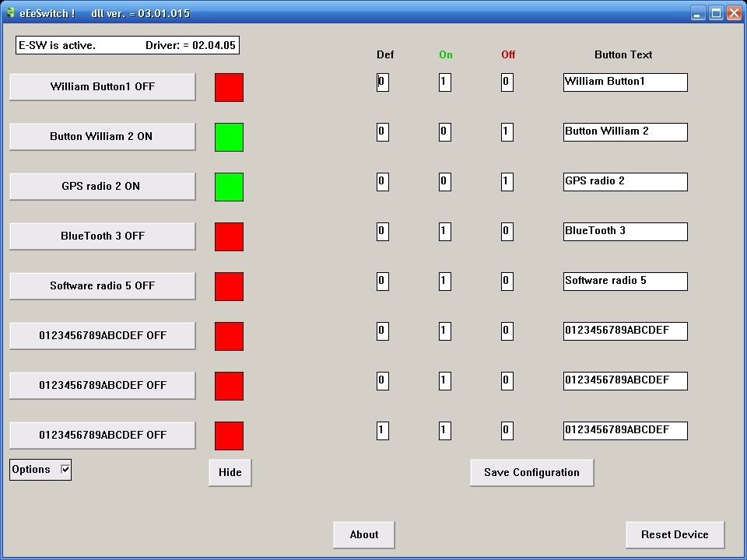Select the Def value field in first row
Image resolution: width=747 pixels, height=560 pixels.
pos(382,82)
